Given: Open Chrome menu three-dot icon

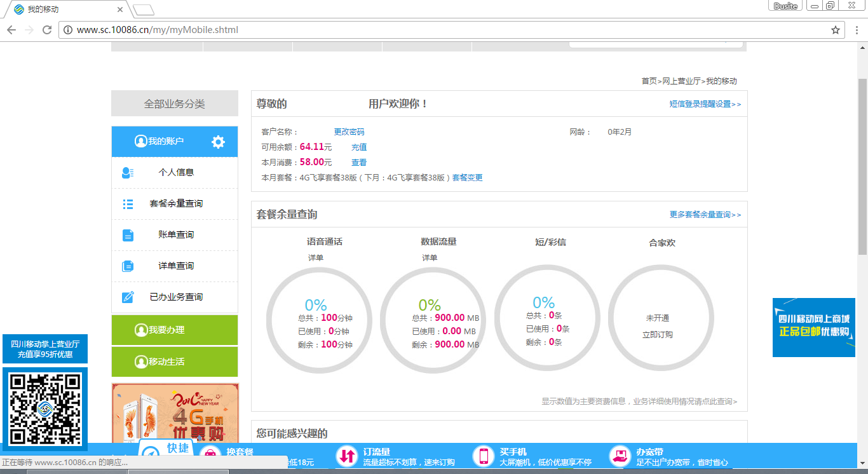Looking at the screenshot, I should (856, 30).
